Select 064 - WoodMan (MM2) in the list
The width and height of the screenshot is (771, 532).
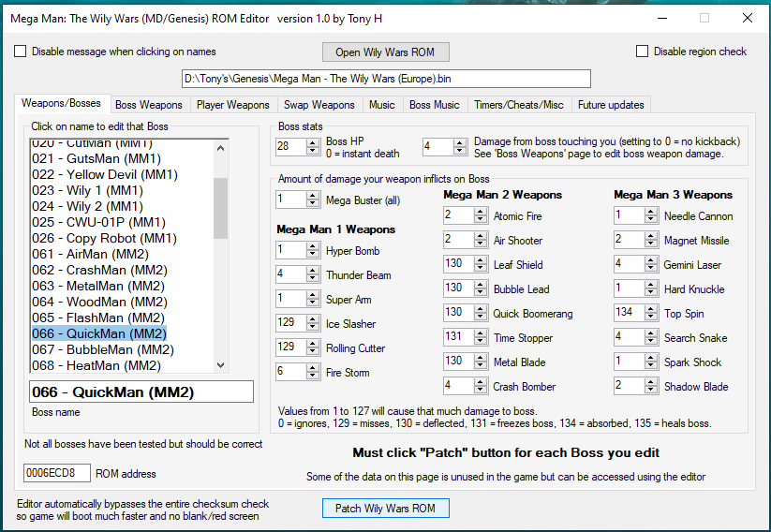(97, 302)
